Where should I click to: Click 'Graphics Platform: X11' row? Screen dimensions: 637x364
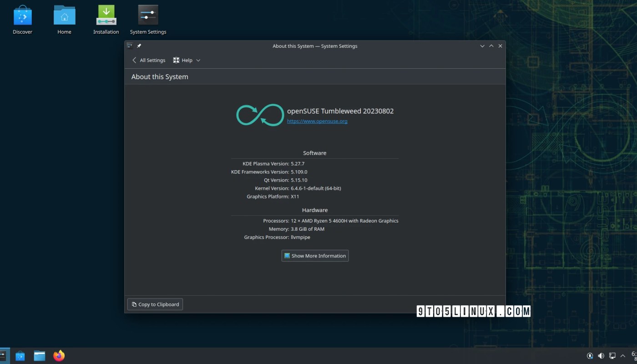273,197
